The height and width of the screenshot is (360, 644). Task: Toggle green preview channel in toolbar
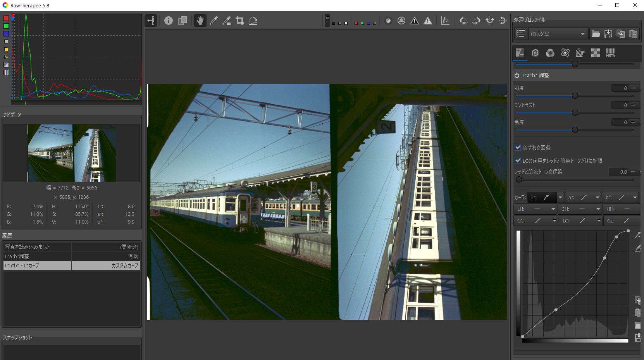click(x=362, y=23)
